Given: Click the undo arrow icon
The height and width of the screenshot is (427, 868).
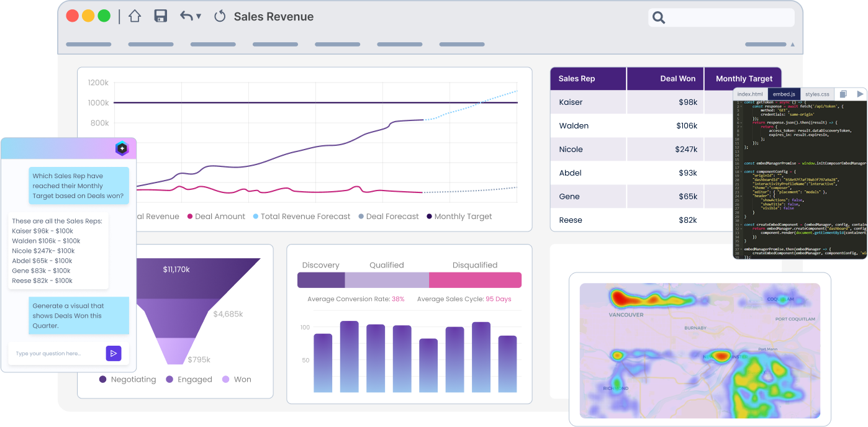Looking at the screenshot, I should (x=186, y=17).
